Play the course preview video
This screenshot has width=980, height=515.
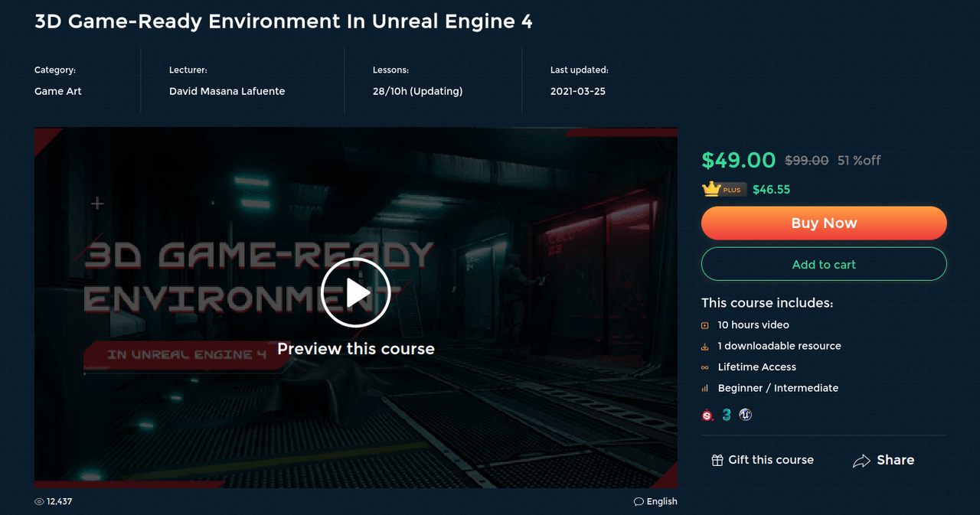coord(356,292)
